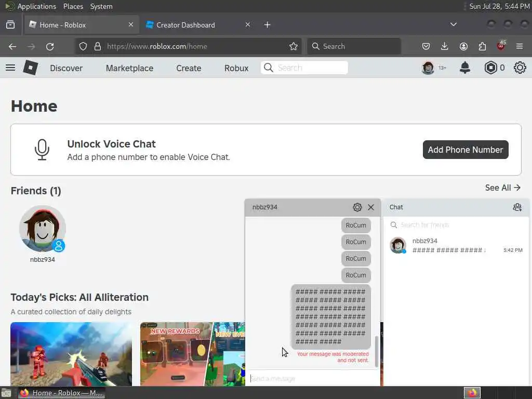
Task: Open the Firefox View button
Action: coord(10,25)
